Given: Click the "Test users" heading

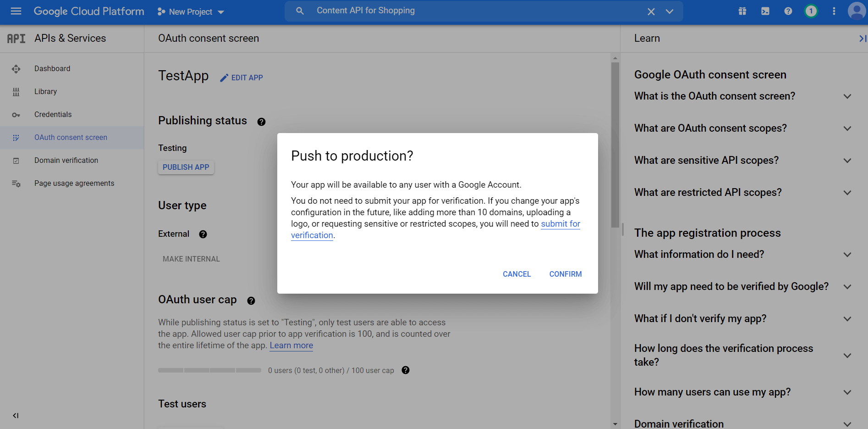Looking at the screenshot, I should click(x=182, y=404).
